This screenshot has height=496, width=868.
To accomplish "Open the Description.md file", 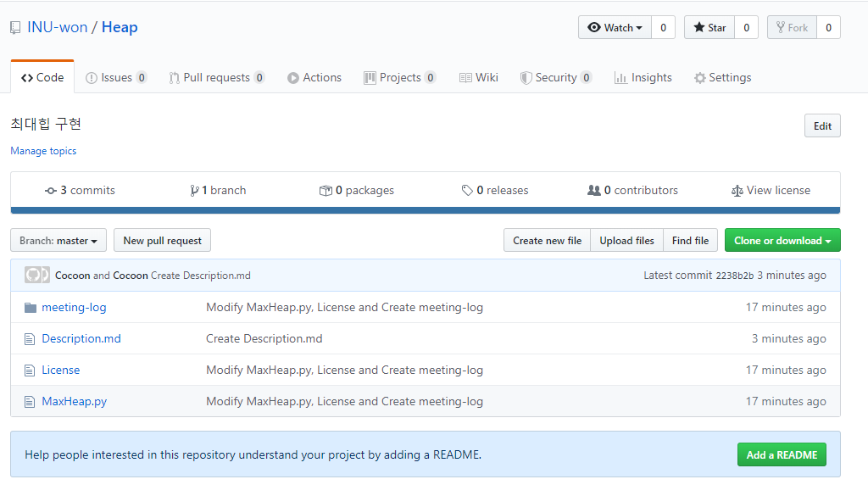I will pyautogui.click(x=81, y=339).
